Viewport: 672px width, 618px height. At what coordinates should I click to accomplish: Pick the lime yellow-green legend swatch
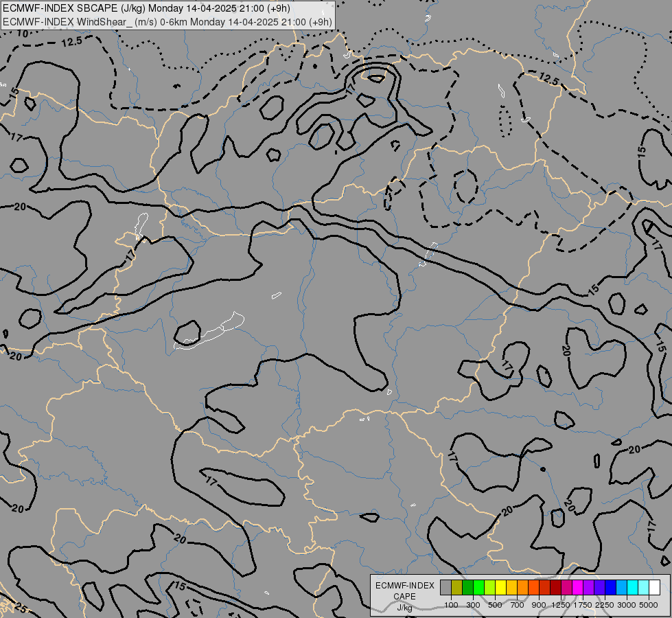489,588
